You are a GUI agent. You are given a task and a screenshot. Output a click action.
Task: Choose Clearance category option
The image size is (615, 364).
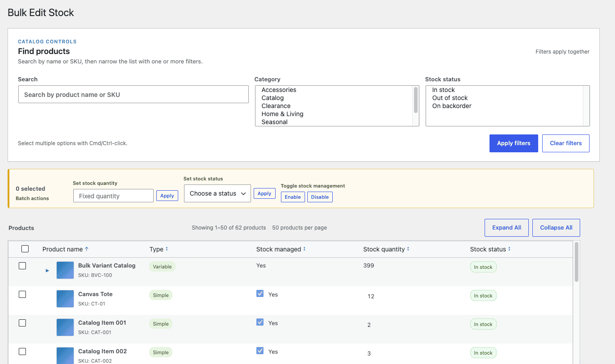click(334, 106)
